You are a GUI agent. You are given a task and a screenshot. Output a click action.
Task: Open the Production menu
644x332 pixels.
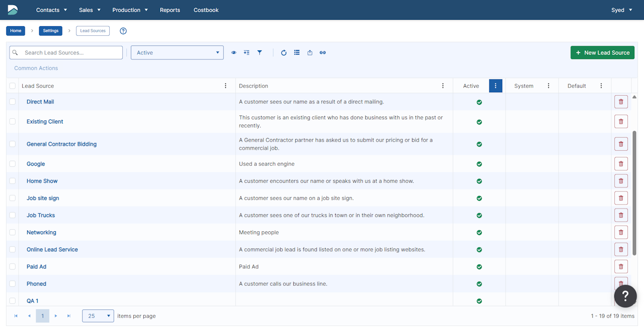click(x=130, y=10)
